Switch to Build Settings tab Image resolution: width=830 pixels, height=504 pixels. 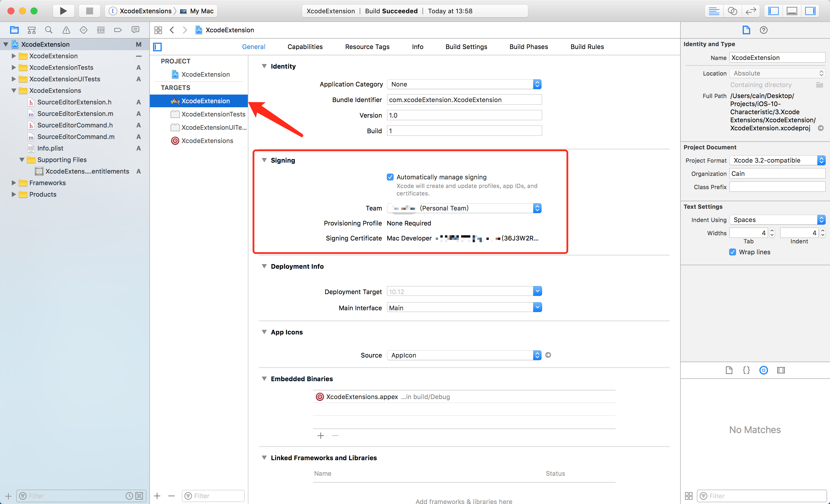466,47
